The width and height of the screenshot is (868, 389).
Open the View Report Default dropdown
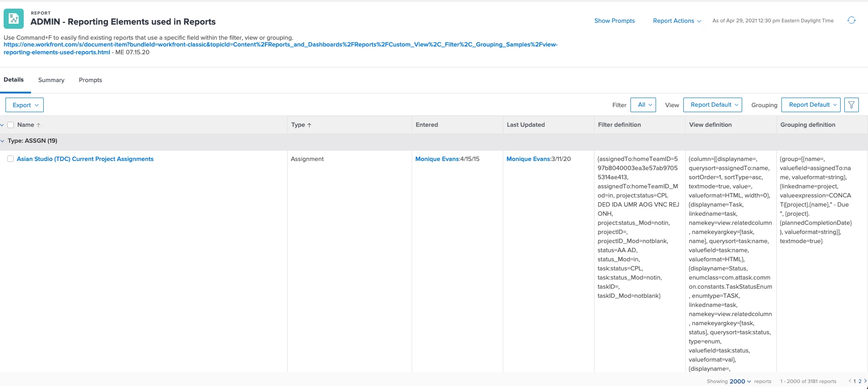[x=713, y=105]
